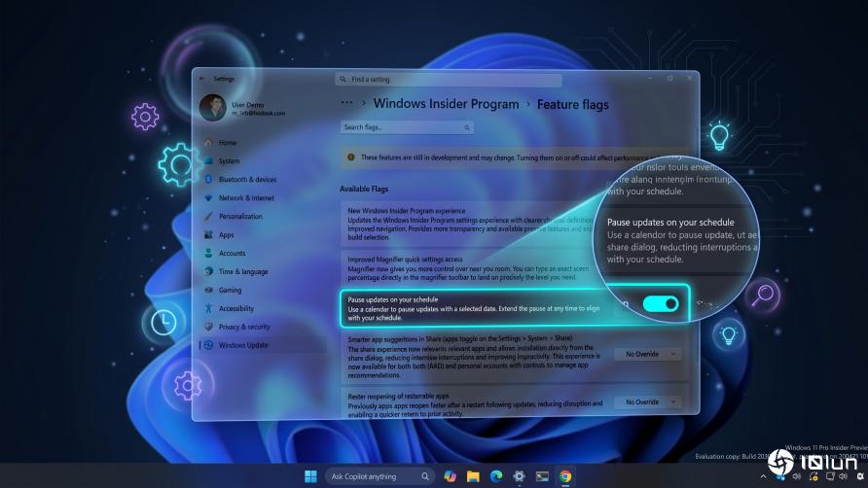This screenshot has height=488, width=868.
Task: Open No Override dropdown for restorable apps flag
Action: click(647, 402)
